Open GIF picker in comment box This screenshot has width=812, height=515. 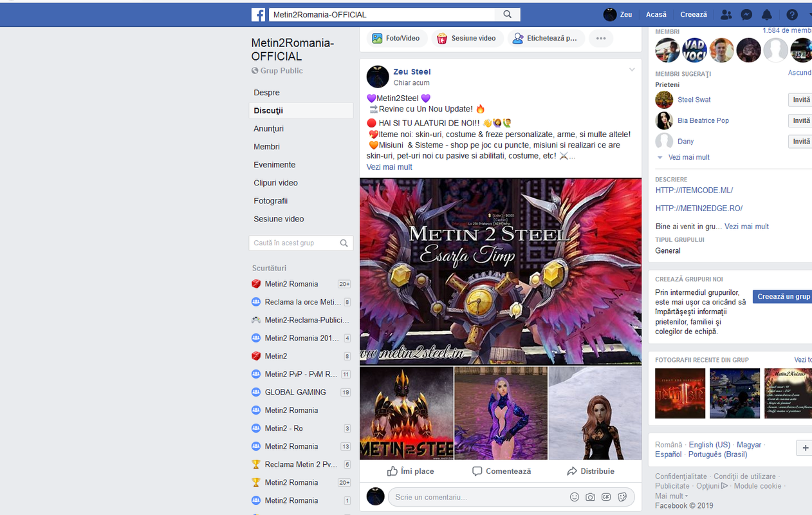(x=606, y=497)
